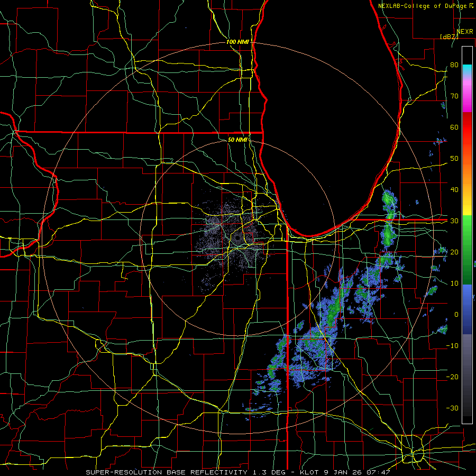Viewport: 476px width, 476px height.
Task: Click the 20 value on color scale
Action: (454, 252)
